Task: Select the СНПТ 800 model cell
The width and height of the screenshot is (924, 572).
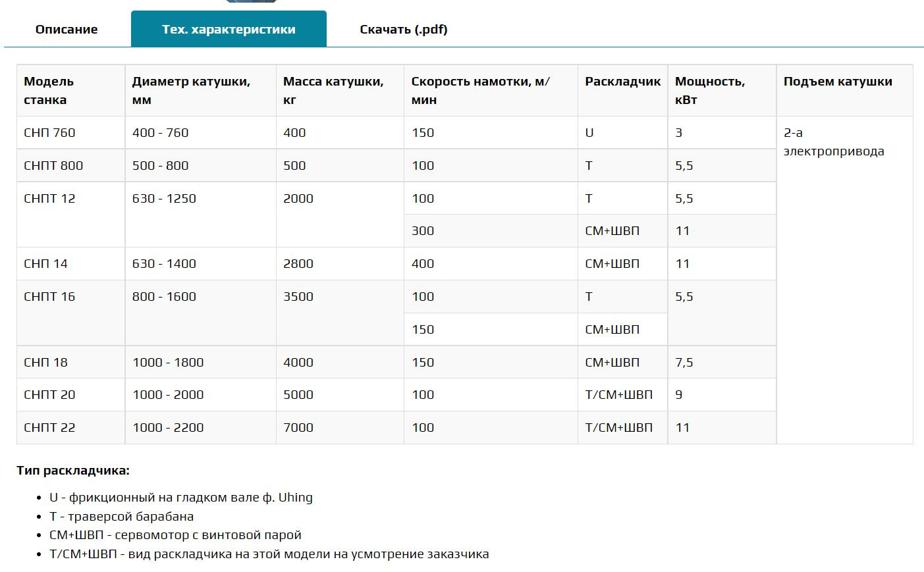Action: 53,166
